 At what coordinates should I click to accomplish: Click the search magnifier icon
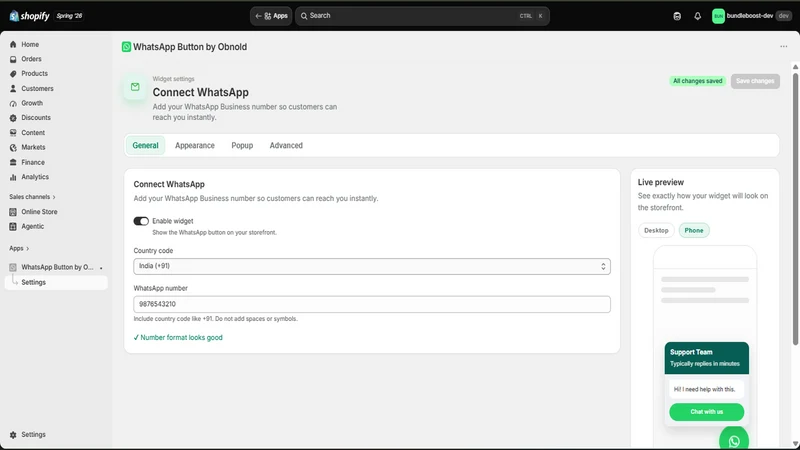pyautogui.click(x=304, y=16)
